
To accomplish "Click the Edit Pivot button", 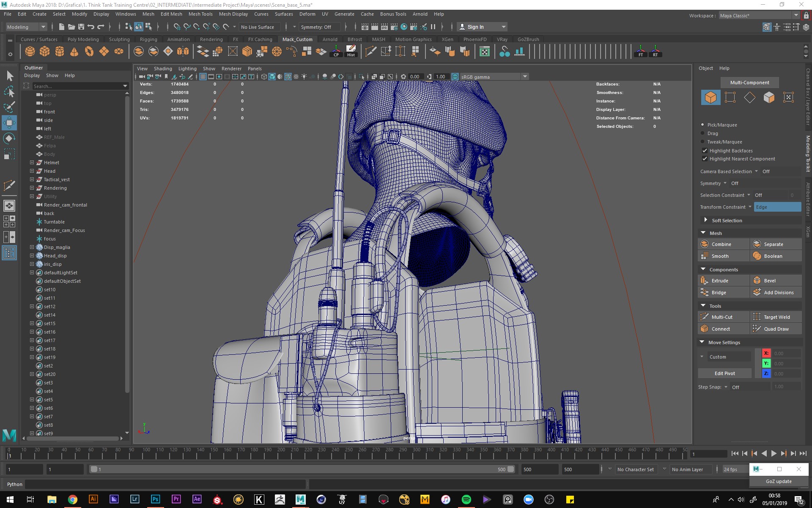I will (x=724, y=373).
